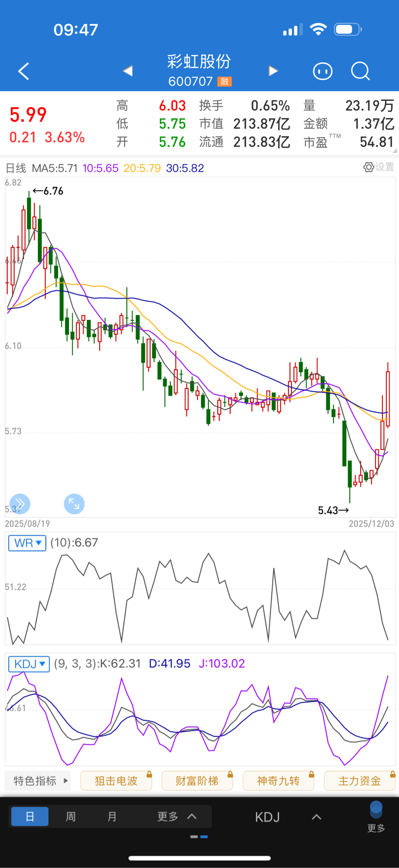Tap turnover rate 0.65%

(x=270, y=106)
